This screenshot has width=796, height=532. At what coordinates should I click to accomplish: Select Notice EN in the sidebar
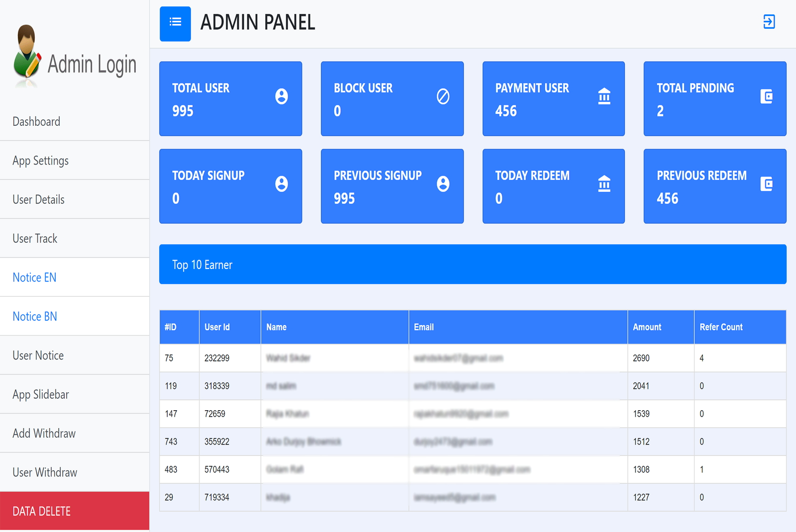click(x=34, y=277)
